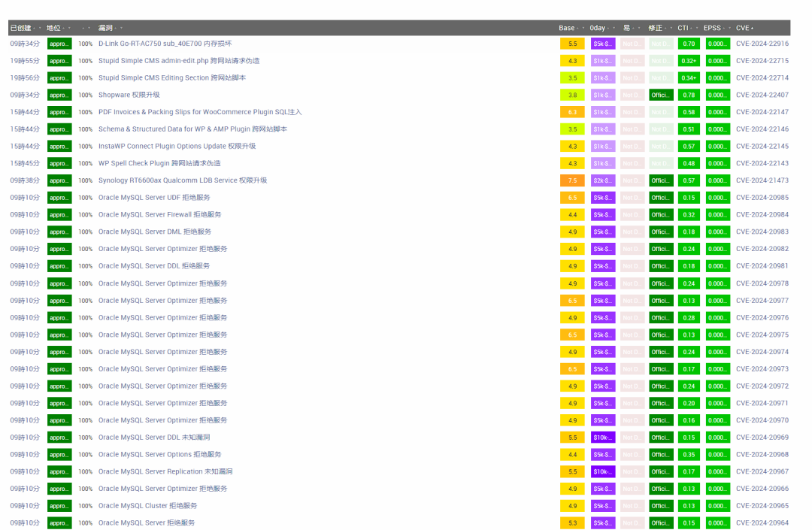
Task: Click the CTI column header
Action: click(683, 28)
